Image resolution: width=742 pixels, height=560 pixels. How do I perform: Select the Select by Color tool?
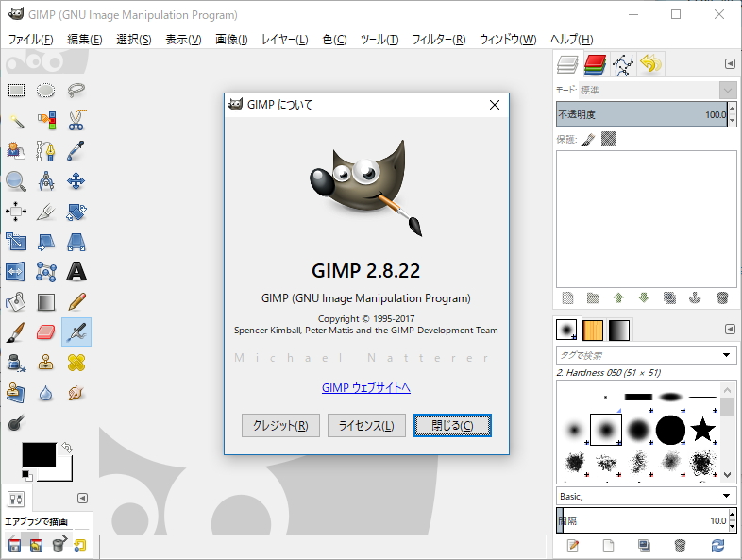46,121
